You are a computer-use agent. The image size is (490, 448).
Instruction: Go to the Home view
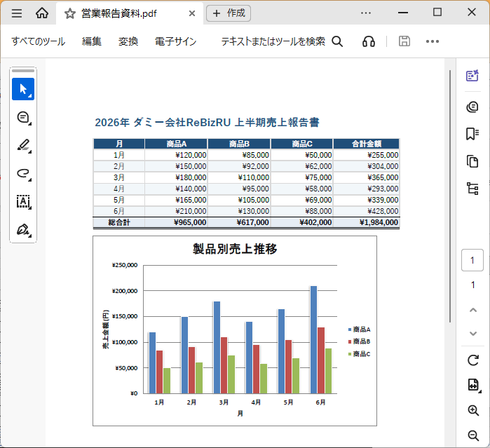pyautogui.click(x=42, y=13)
